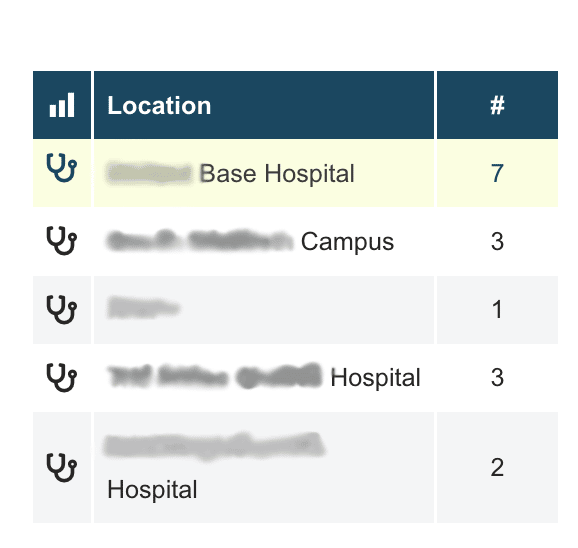Click stethoscope icon in last row with count 2
The width and height of the screenshot is (578, 548).
(x=62, y=468)
